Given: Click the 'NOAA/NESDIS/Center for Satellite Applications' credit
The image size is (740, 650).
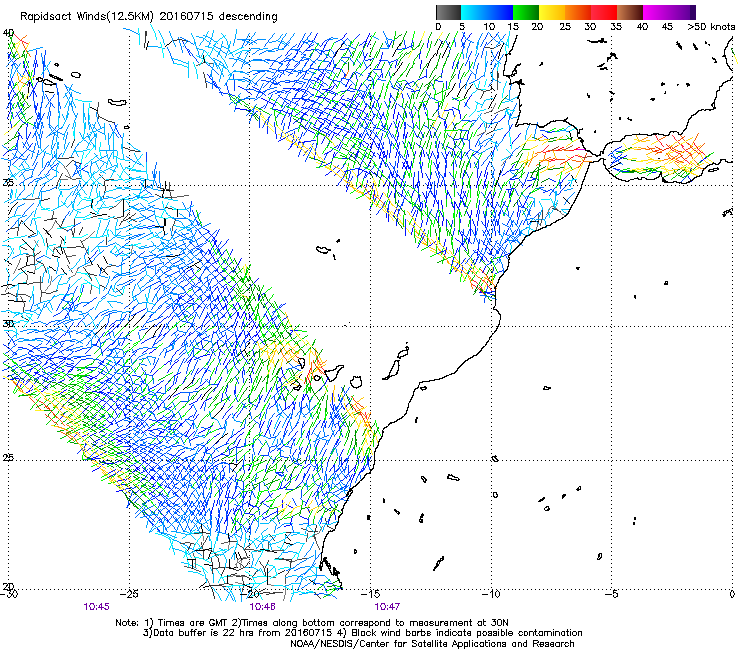Looking at the screenshot, I should click(x=432, y=644).
